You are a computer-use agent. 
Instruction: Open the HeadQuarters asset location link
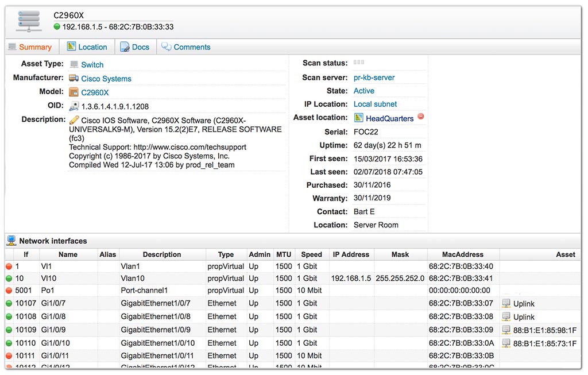pos(390,118)
